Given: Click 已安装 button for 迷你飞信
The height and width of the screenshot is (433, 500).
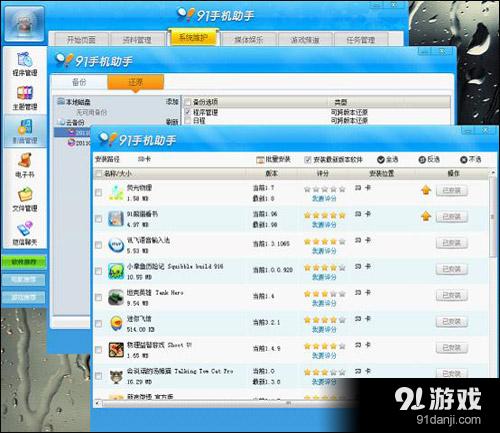Looking at the screenshot, I should tap(452, 322).
